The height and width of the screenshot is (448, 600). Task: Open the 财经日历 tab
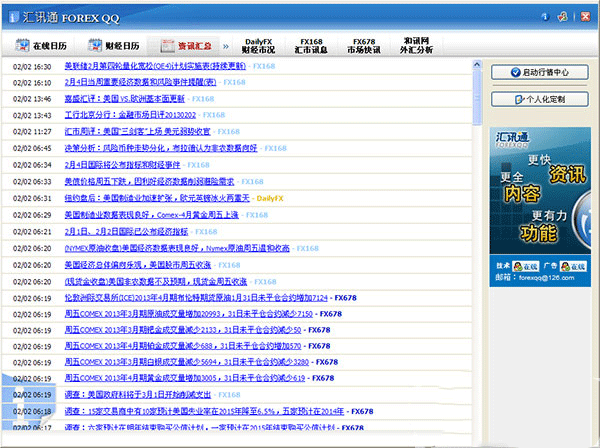click(x=114, y=46)
